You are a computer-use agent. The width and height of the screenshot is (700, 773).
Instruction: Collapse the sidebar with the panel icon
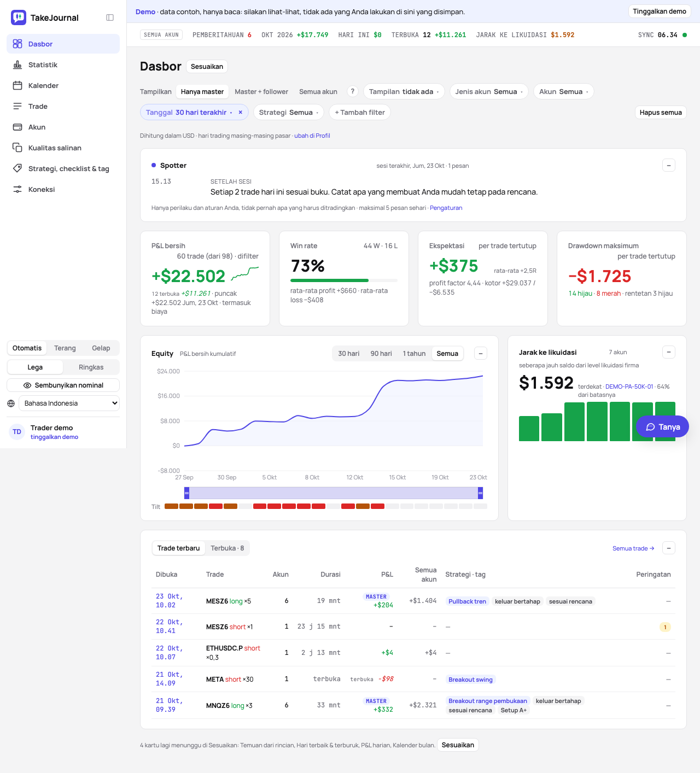(110, 17)
